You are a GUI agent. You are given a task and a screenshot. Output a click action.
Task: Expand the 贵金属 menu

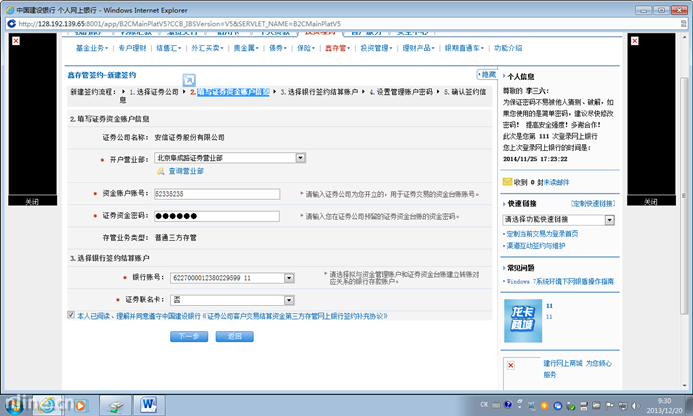246,48
